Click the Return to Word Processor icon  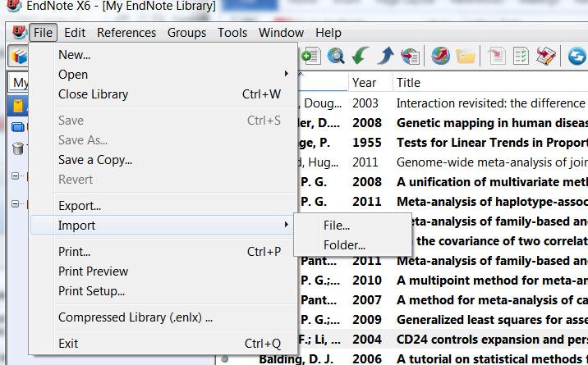[546, 57]
